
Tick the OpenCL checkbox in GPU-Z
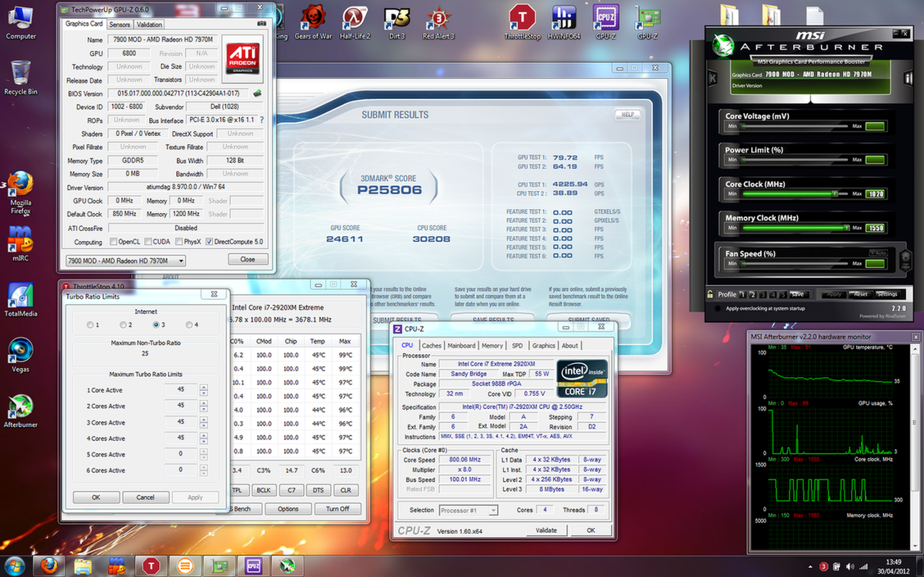[114, 242]
